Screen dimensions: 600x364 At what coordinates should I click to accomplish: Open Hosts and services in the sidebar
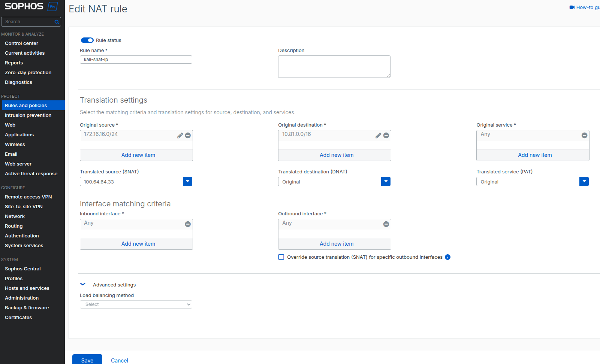click(x=27, y=288)
